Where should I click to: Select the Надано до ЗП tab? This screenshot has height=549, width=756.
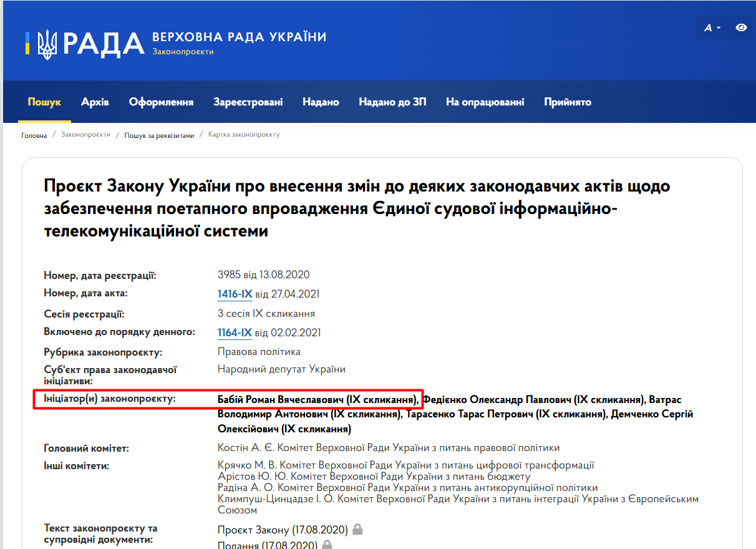[392, 102]
